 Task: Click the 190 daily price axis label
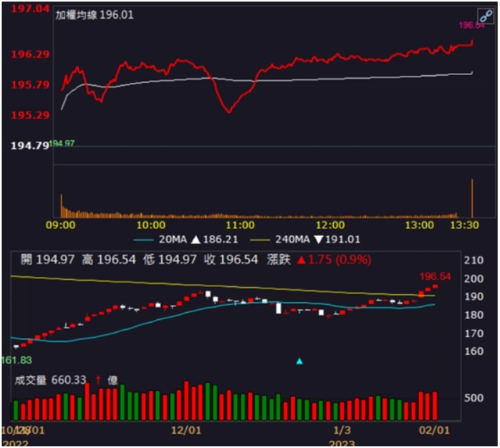point(473,297)
